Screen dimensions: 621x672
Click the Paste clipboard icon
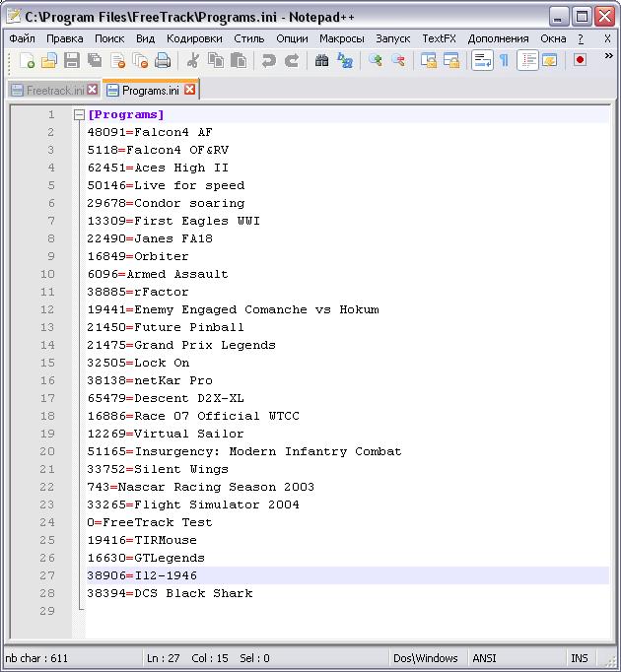pos(239,60)
